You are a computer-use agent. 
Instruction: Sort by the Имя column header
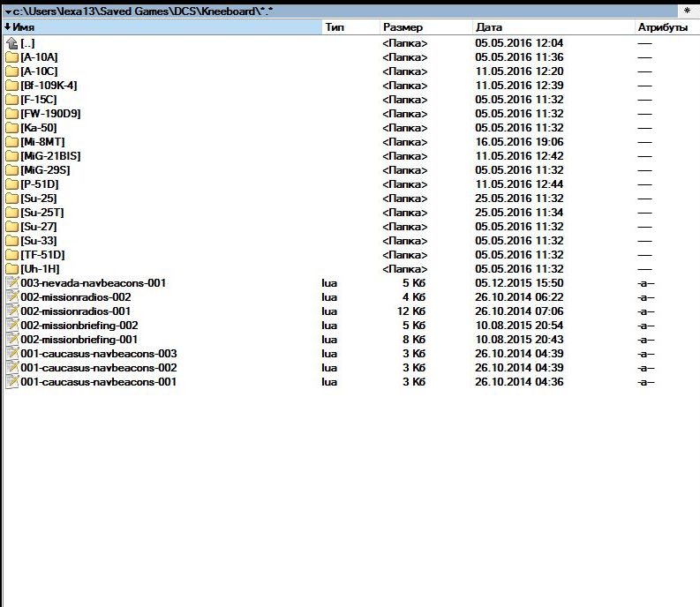click(162, 27)
